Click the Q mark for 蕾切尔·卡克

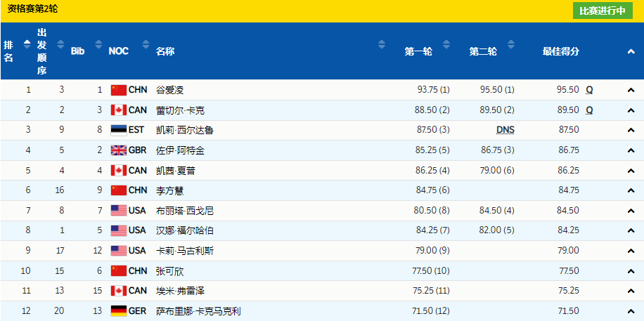tap(589, 110)
